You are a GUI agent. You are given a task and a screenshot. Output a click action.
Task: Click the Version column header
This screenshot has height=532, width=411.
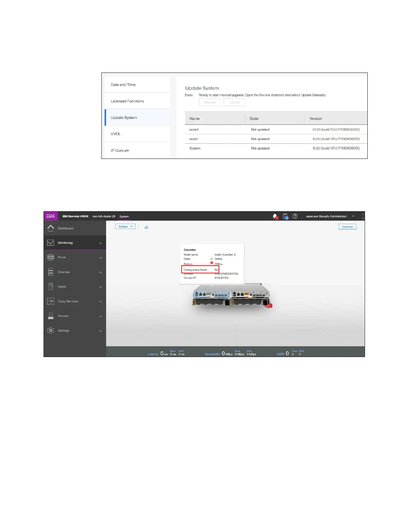(x=336, y=119)
